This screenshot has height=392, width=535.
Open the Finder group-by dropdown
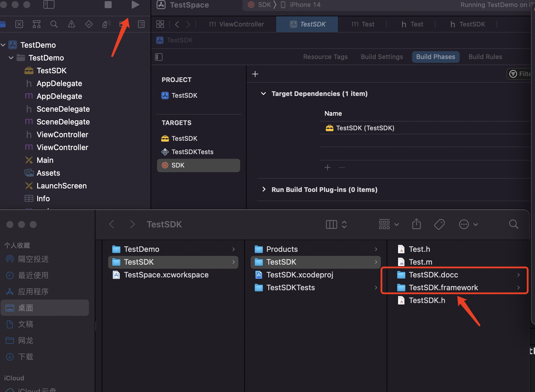pyautogui.click(x=389, y=224)
